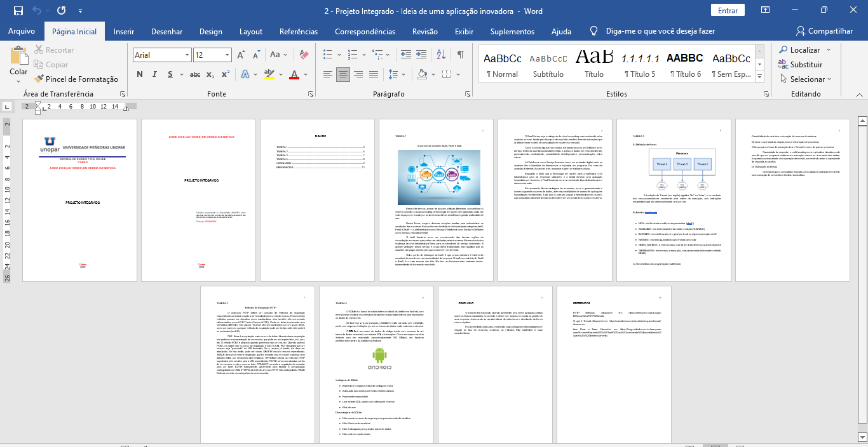
Task: Apply yellow highlight color
Action: [x=269, y=74]
